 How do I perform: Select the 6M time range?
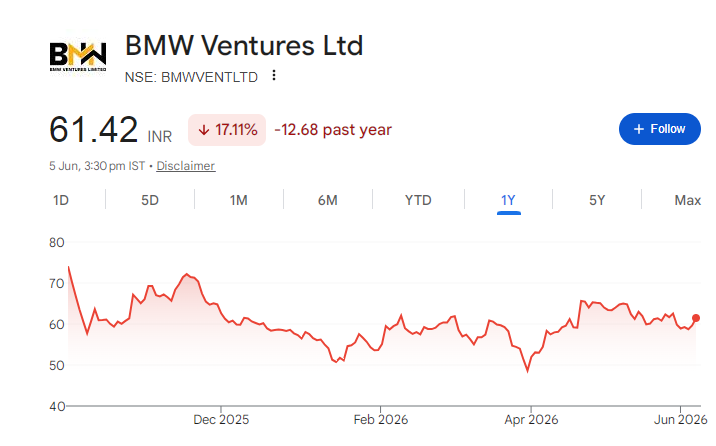pyautogui.click(x=327, y=200)
